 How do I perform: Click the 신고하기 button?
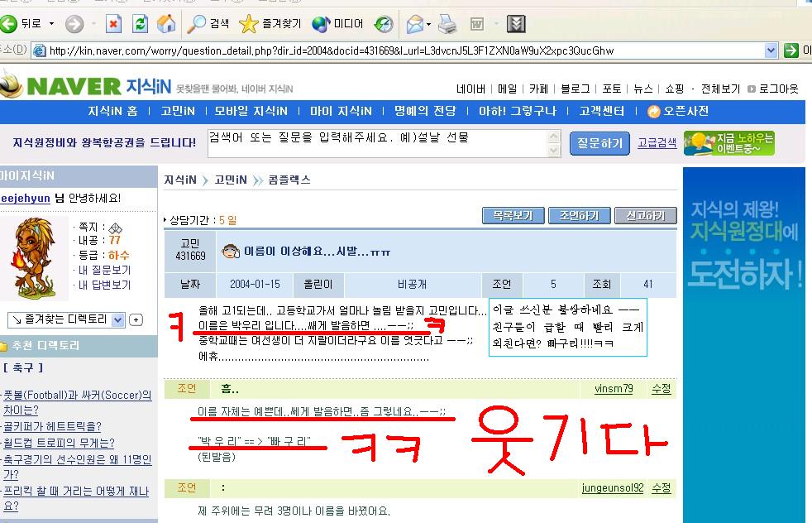tap(645, 216)
